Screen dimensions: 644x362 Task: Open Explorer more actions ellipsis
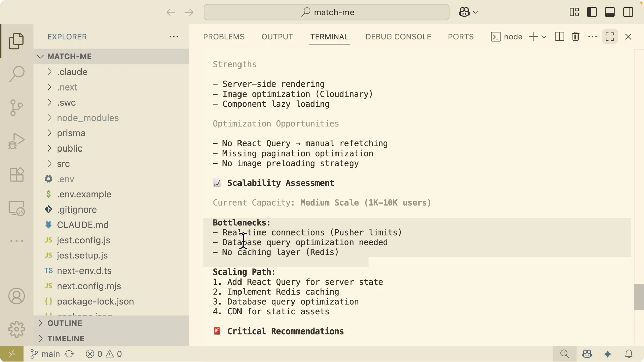point(174,37)
